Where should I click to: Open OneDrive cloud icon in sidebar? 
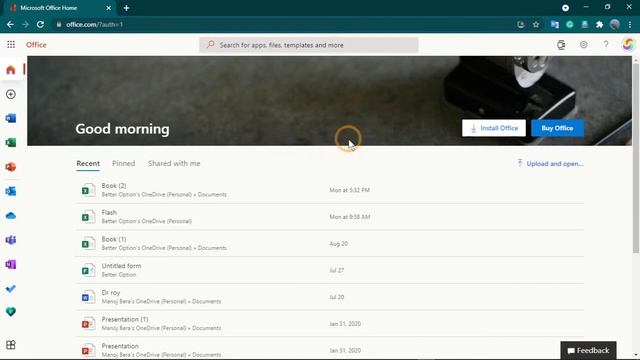point(11,216)
